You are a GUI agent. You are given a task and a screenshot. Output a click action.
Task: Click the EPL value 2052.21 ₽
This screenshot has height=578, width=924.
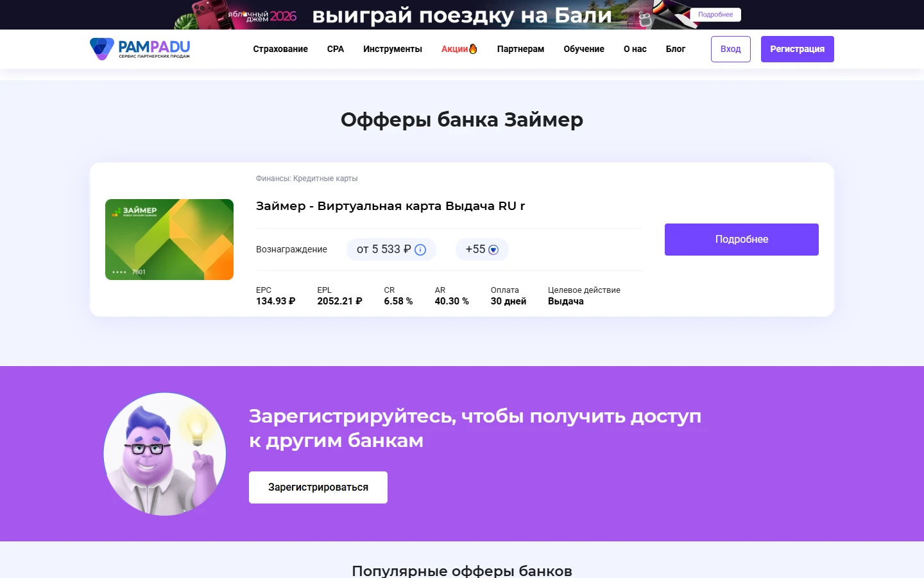pyautogui.click(x=339, y=301)
